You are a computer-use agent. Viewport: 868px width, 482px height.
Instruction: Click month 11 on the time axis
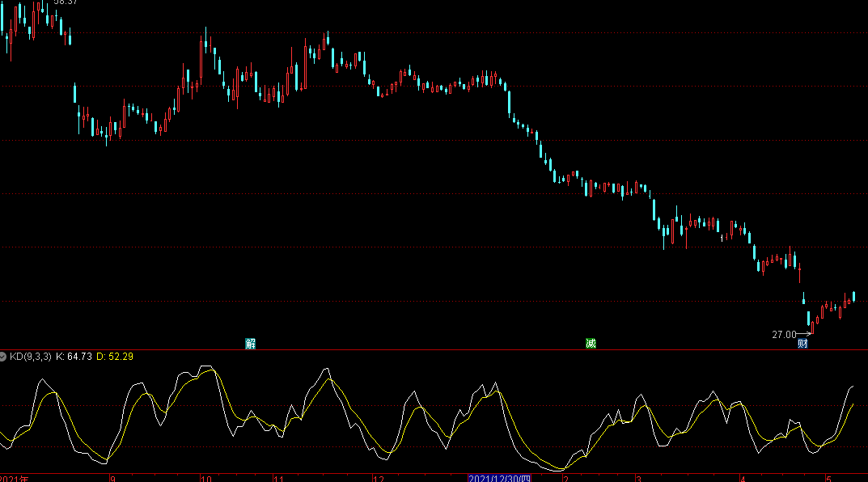[279, 479]
